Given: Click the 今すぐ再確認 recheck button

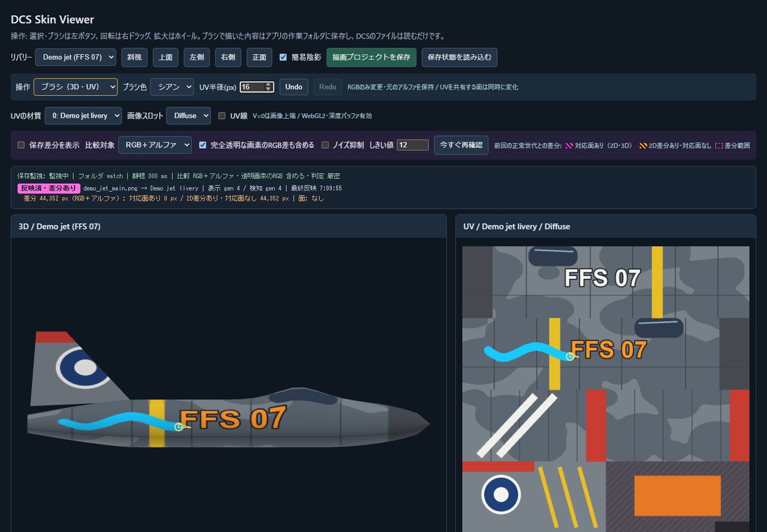Looking at the screenshot, I should tap(461, 145).
